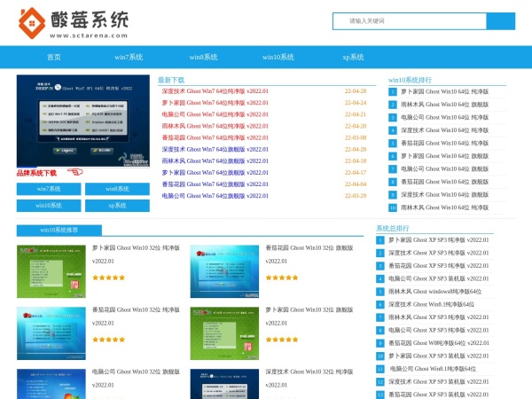
Task: Open rank 9 深度技术 Ghost Win10 64位 旗舰版
Action: (x=445, y=195)
